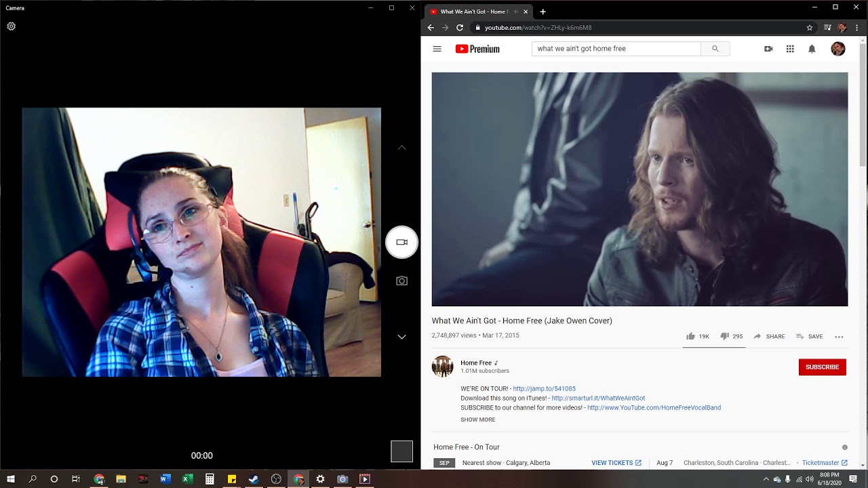Open the camera roll thumbnail in Camera app

[x=401, y=451]
